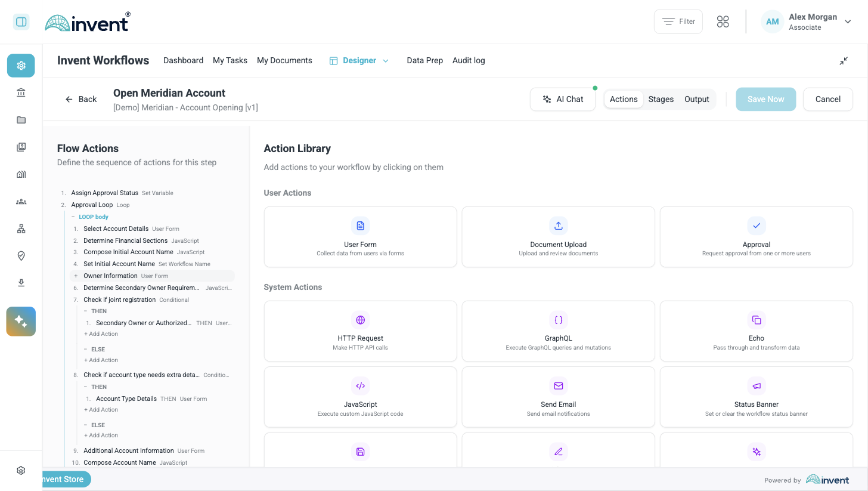Open the location check pin icon in the sidebar
This screenshot has height=491, width=868.
[21, 256]
